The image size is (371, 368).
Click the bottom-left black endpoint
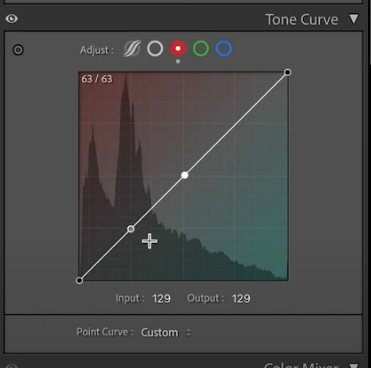coord(79,280)
